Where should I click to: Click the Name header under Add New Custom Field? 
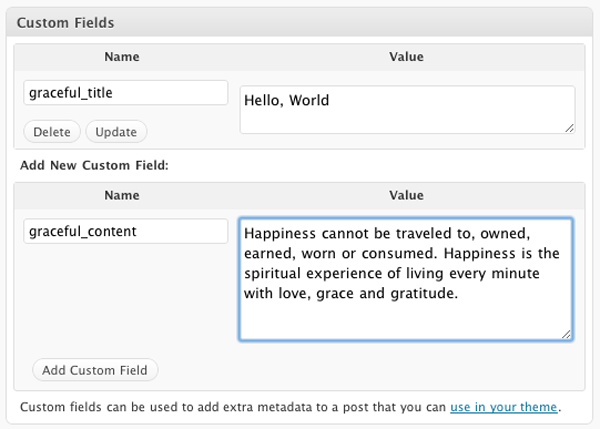(122, 195)
